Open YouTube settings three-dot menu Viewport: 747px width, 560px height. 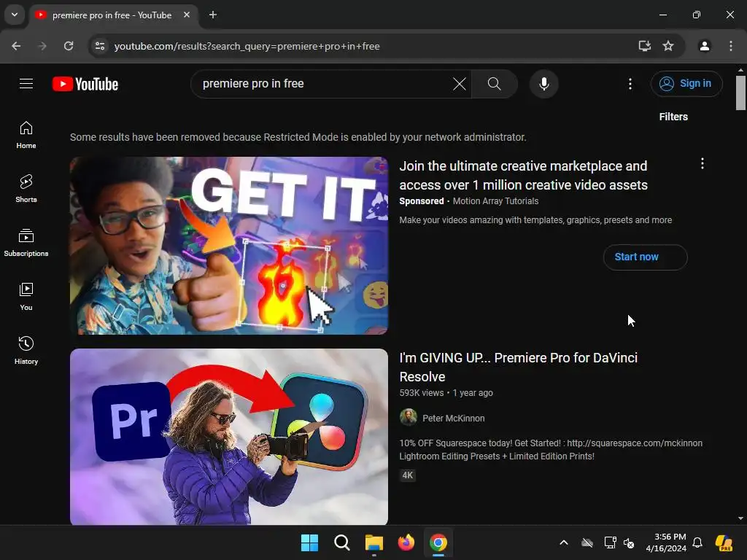(630, 84)
